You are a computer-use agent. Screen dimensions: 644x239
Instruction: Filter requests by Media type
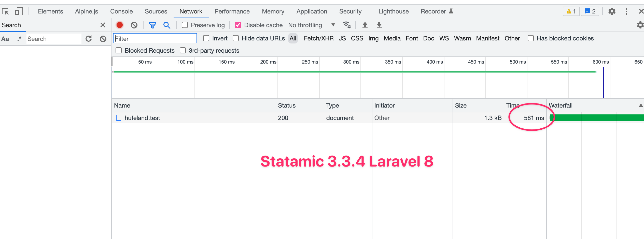392,38
